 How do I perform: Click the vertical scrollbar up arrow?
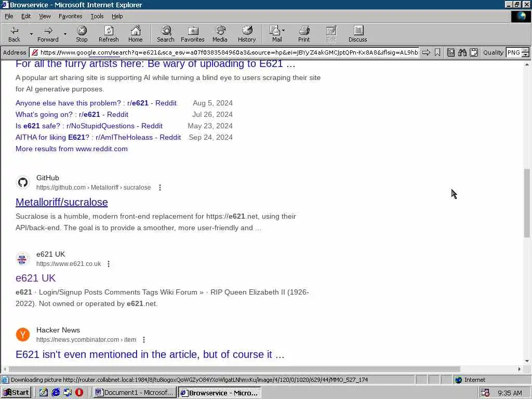click(527, 64)
